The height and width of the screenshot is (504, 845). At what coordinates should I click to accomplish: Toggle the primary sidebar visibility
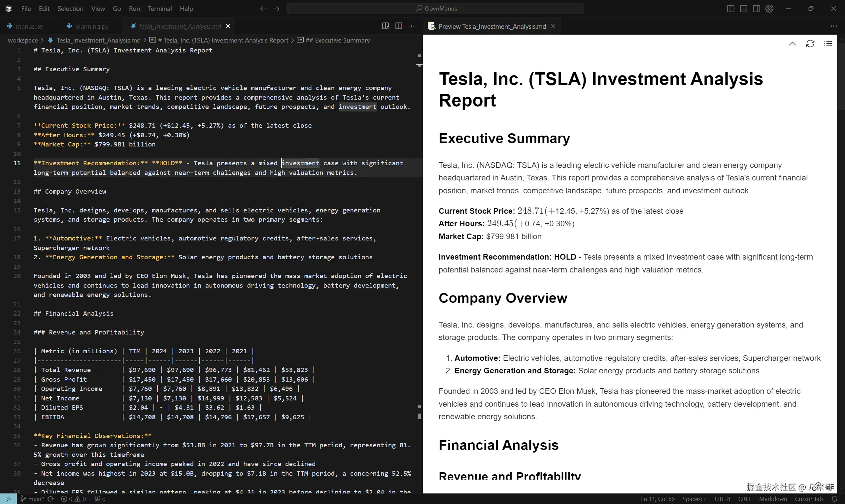click(730, 9)
